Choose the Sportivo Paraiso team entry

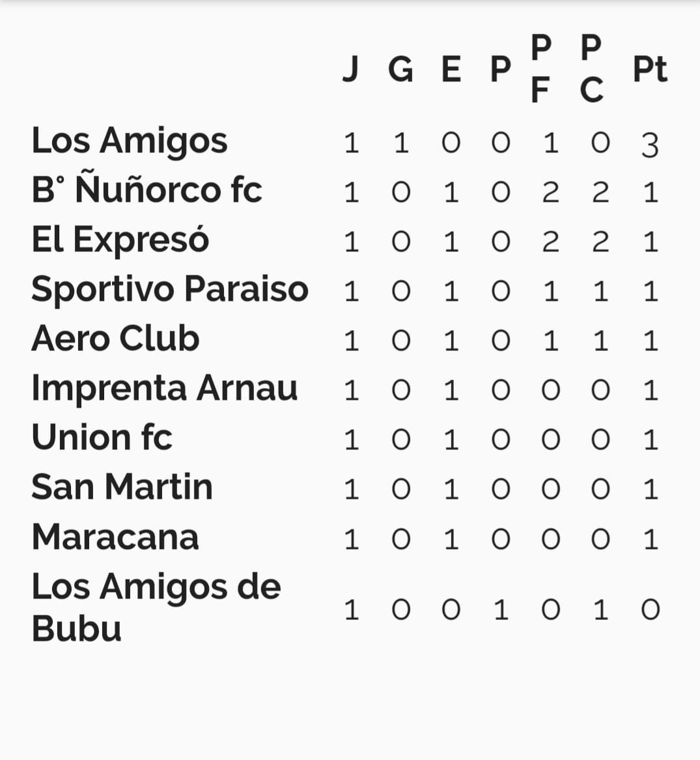[x=170, y=290]
